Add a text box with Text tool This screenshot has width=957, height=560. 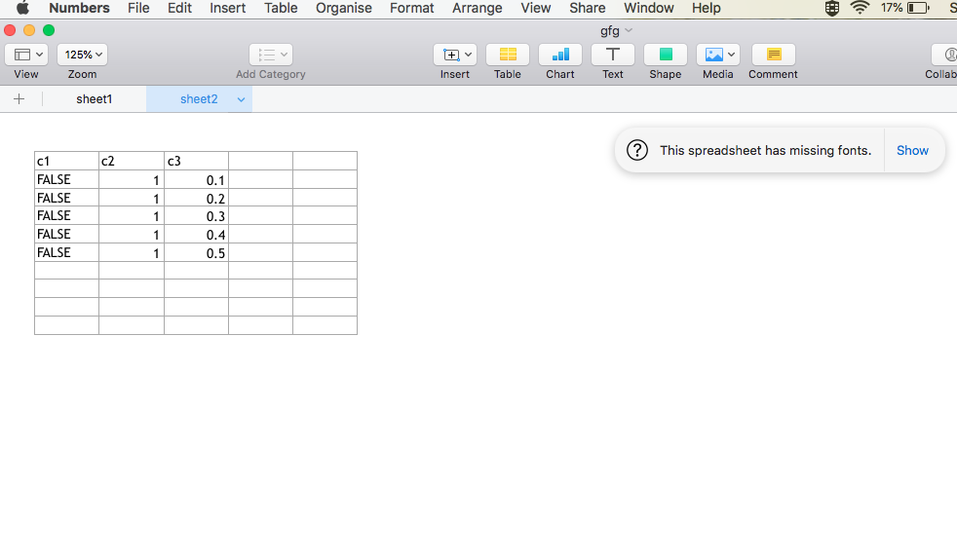pos(612,55)
